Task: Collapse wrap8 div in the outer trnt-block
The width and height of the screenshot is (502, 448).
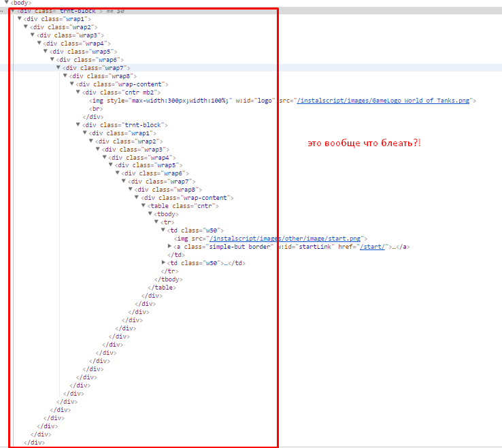Action: tap(65, 75)
